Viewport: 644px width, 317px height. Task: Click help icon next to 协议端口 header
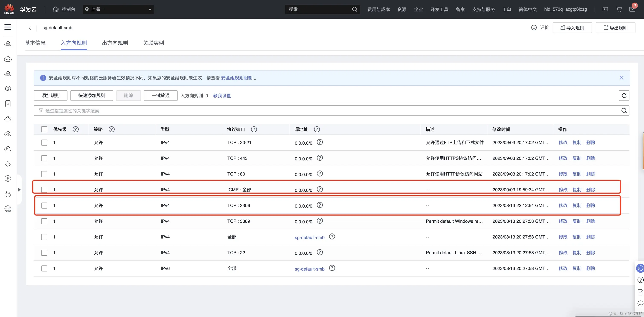pos(254,129)
